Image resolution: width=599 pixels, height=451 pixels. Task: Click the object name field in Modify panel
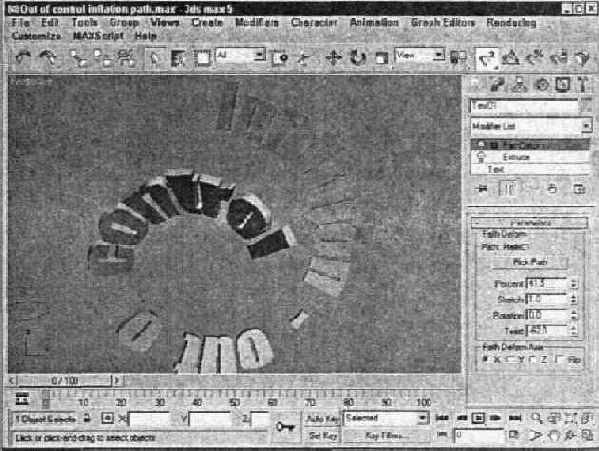click(524, 106)
